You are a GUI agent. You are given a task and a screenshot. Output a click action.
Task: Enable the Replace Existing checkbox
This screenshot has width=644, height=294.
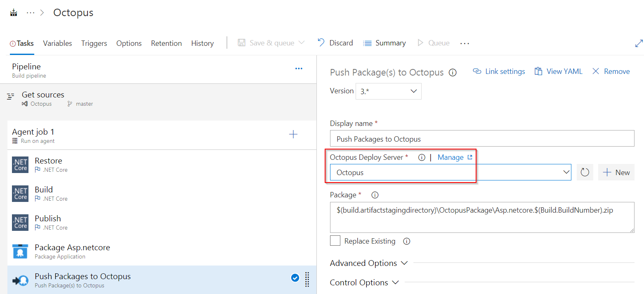click(x=335, y=241)
